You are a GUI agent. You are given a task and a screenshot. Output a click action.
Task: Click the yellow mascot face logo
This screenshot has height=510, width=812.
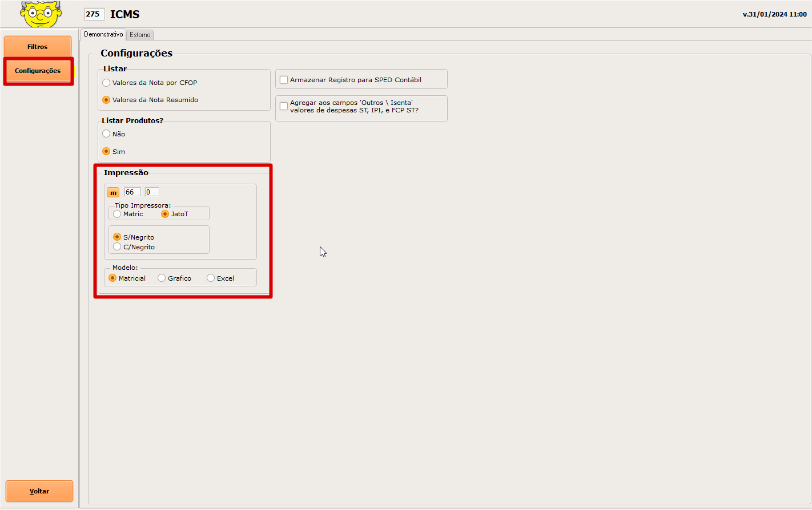[x=41, y=14]
